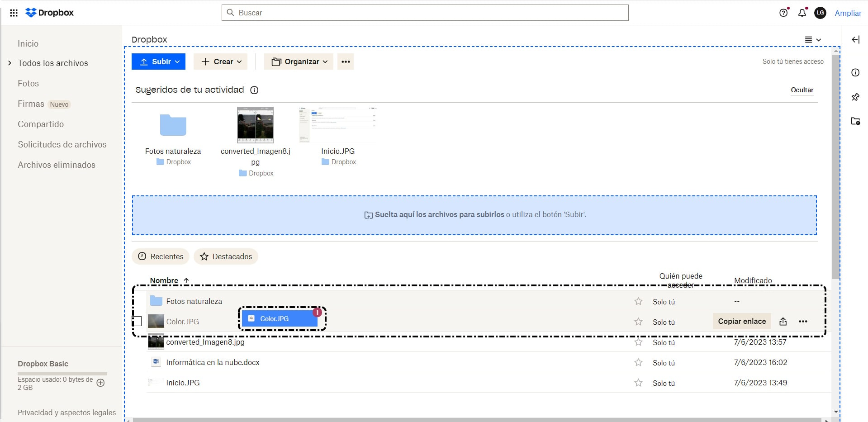
Task: Open the three-dots more actions toolbar button
Action: pos(346,62)
